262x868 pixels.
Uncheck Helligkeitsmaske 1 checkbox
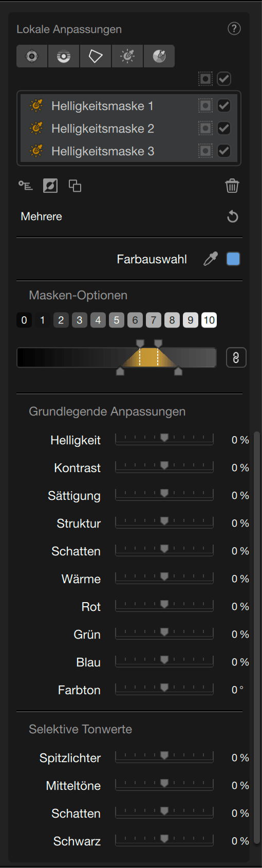[x=224, y=106]
